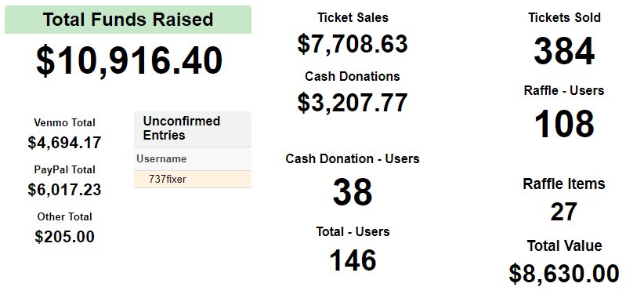Select the $6,017.23 PayPal amount
Screen dimensions: 644x298
[64, 190]
